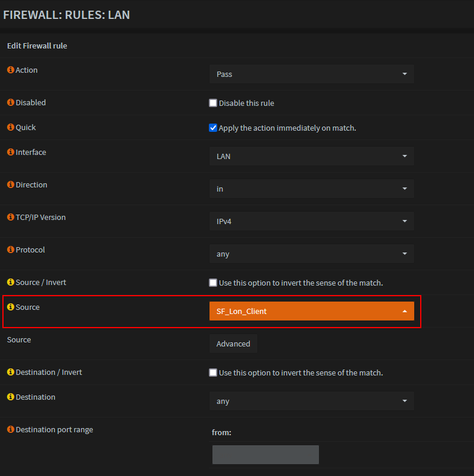Check the Destination / Invert checkbox
This screenshot has height=476, width=474.
(213, 373)
